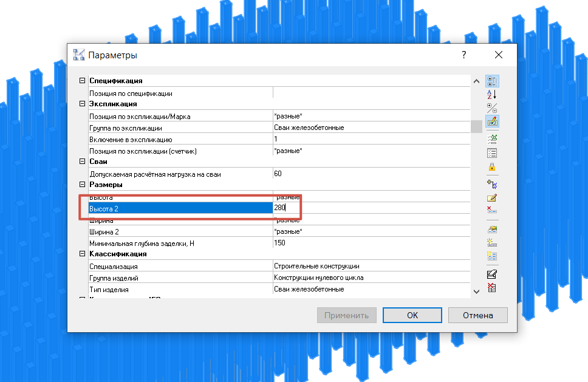Click the Минимальная глубина заделки value field
Image resolution: width=588 pixels, height=382 pixels.
371,243
